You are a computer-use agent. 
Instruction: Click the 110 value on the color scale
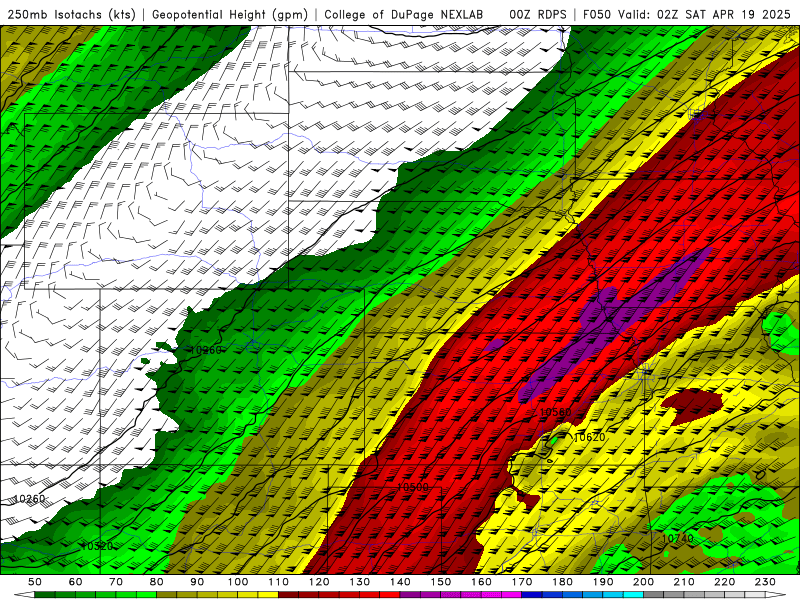pos(278,582)
